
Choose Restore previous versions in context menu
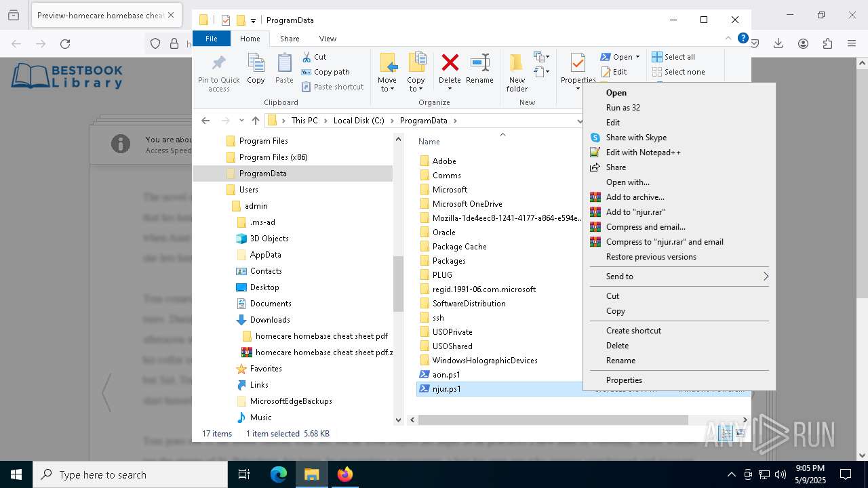[651, 257]
